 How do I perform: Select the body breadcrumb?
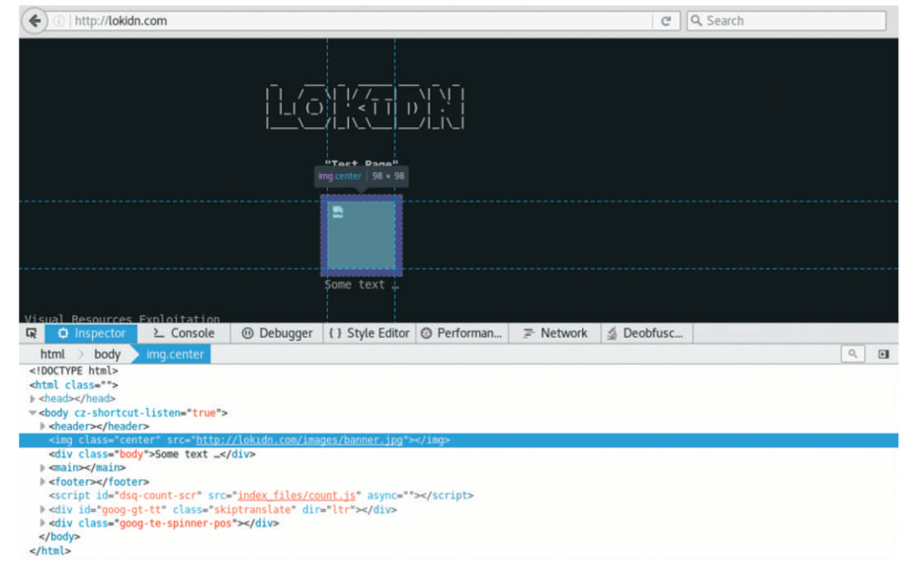click(107, 354)
